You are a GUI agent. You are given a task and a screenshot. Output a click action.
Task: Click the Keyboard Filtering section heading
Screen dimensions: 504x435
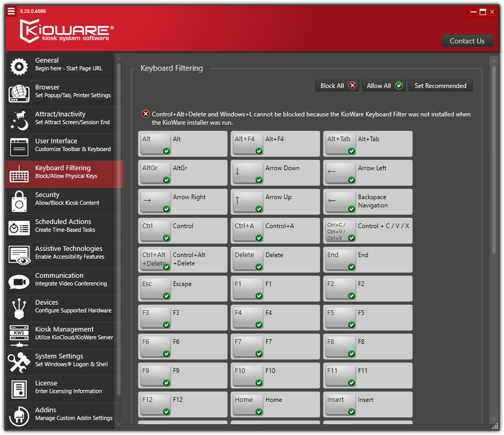[172, 68]
